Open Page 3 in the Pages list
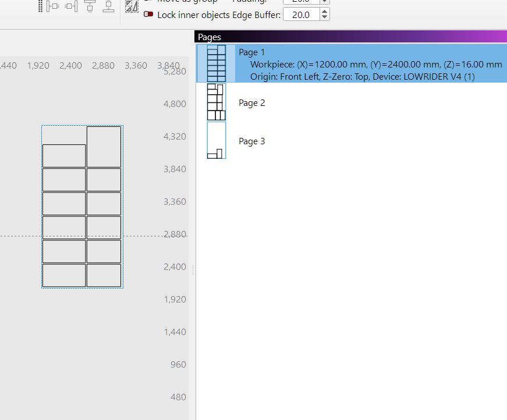This screenshot has height=420, width=507. (251, 141)
